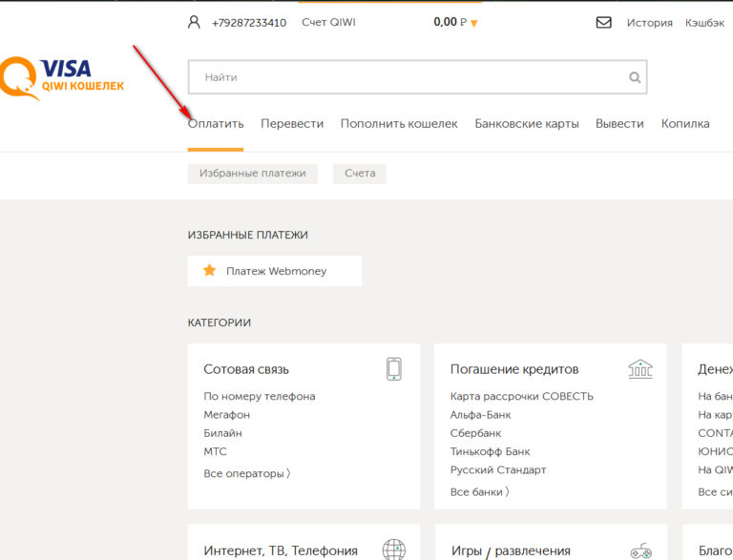Focus the Найти search field
This screenshot has width=733, height=560.
point(406,77)
